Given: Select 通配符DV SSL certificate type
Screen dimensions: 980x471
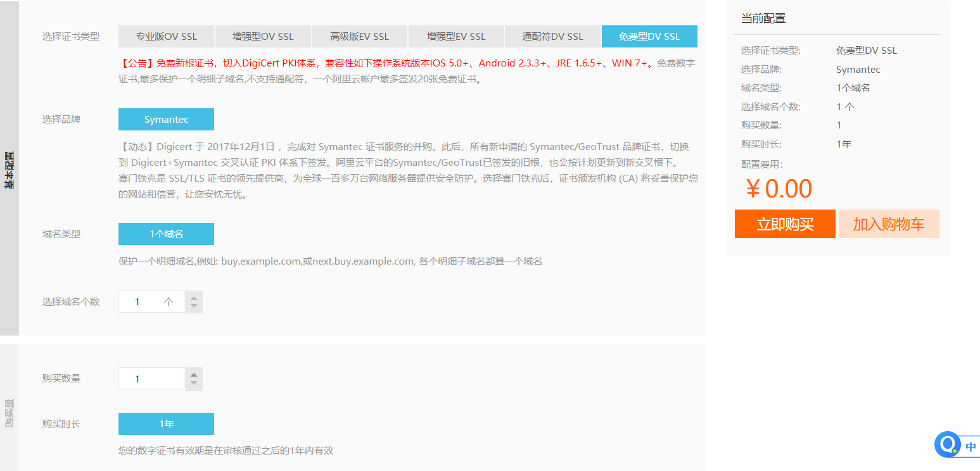Looking at the screenshot, I should [552, 36].
